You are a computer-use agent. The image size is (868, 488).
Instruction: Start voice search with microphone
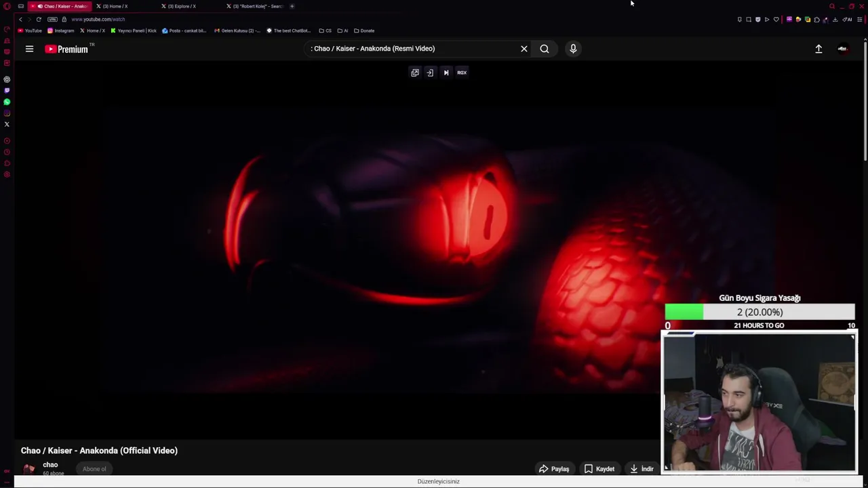(573, 49)
